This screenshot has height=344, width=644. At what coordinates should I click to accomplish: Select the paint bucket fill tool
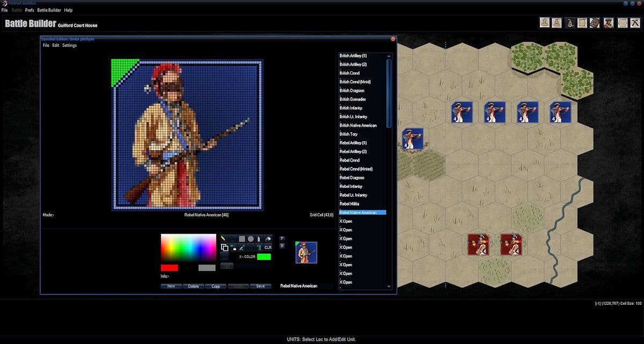coord(268,239)
